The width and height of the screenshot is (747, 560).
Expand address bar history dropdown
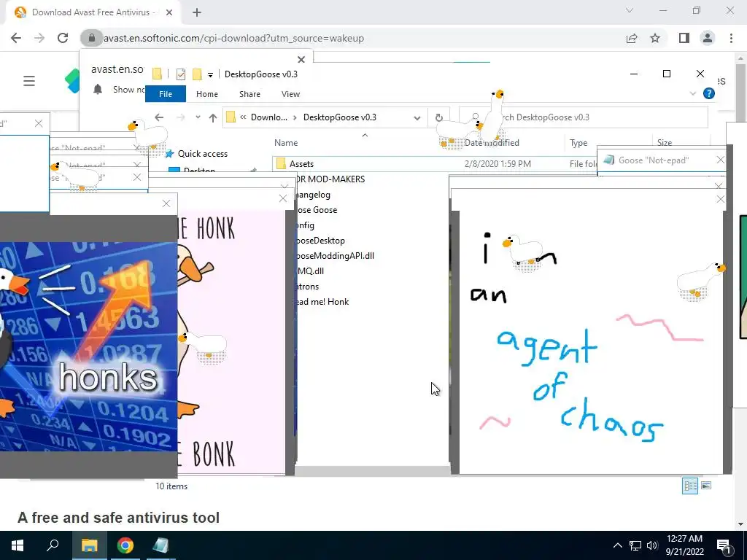coord(417,117)
